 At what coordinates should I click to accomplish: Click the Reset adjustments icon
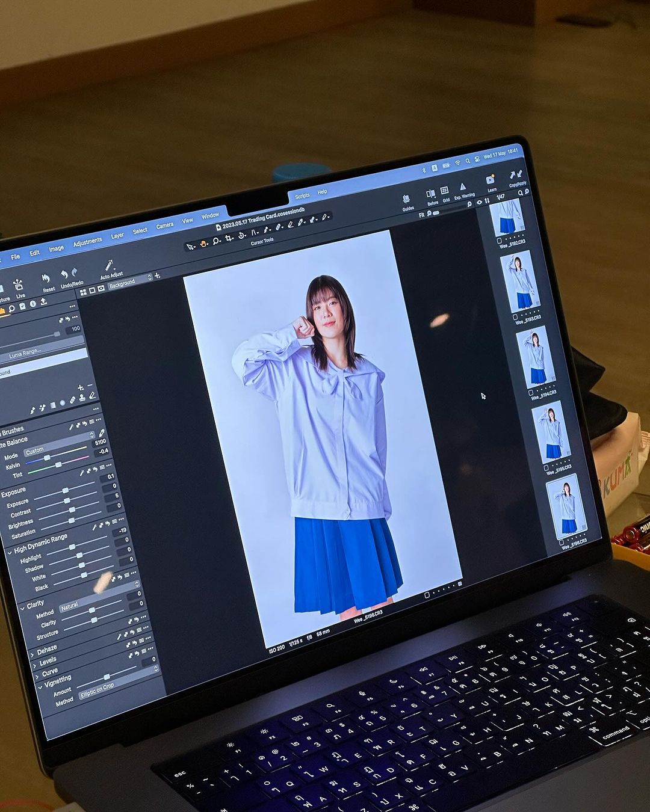coord(46,278)
